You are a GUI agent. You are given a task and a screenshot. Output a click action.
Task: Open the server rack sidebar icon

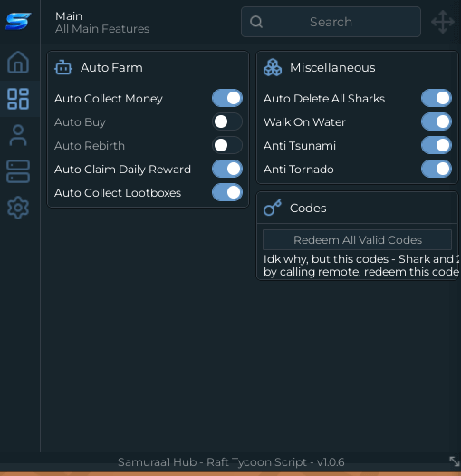18,171
